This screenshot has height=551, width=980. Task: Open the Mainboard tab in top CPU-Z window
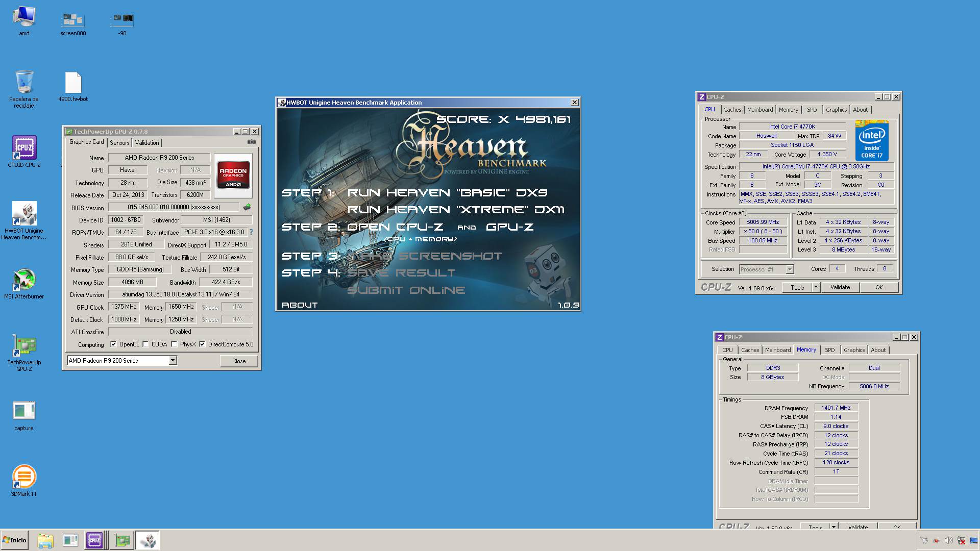click(760, 110)
